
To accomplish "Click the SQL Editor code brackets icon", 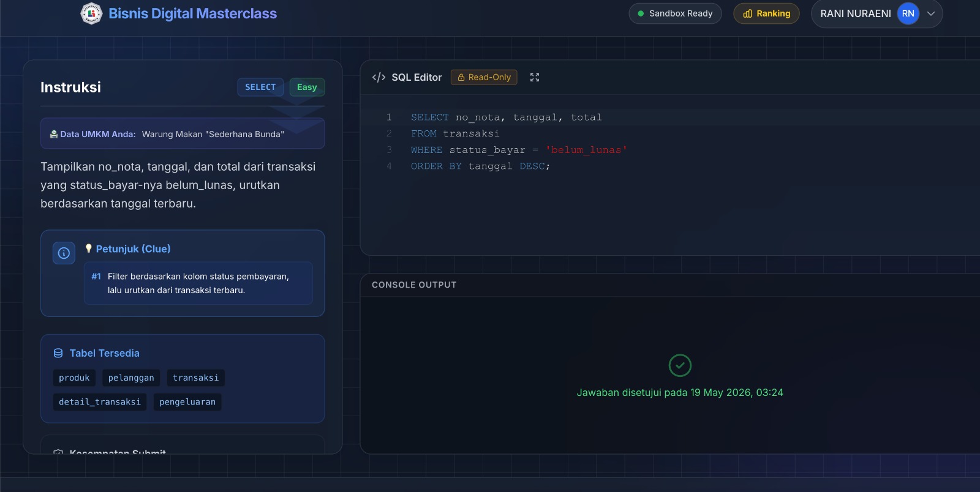I will pyautogui.click(x=379, y=77).
